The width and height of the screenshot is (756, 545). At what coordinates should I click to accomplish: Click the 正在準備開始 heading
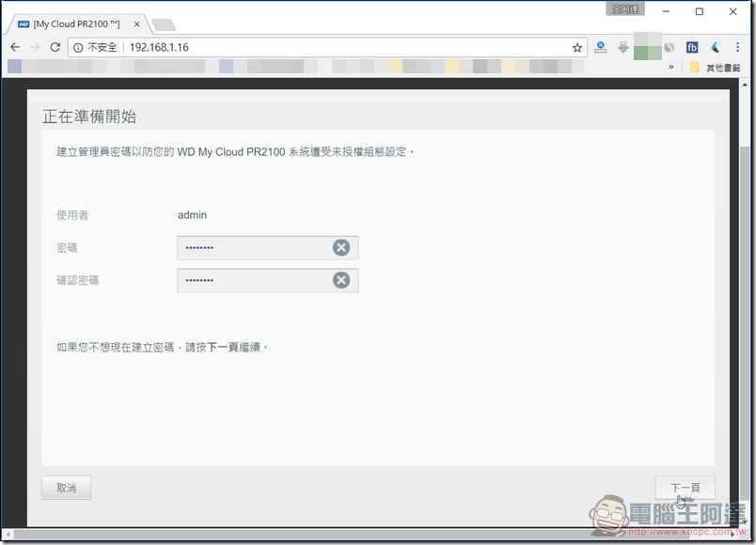coord(89,117)
